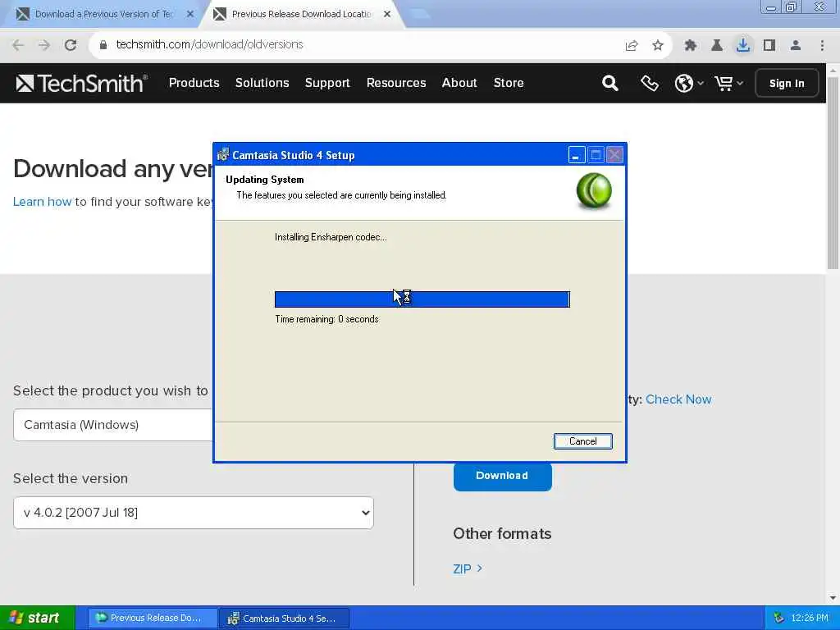Screen dimensions: 840x630
Task: Click 'Time remaining: 0 seconds' text
Action: [326, 319]
